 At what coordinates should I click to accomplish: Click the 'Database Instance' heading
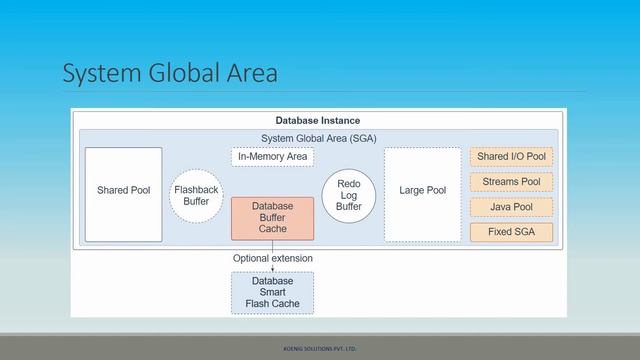(x=318, y=120)
